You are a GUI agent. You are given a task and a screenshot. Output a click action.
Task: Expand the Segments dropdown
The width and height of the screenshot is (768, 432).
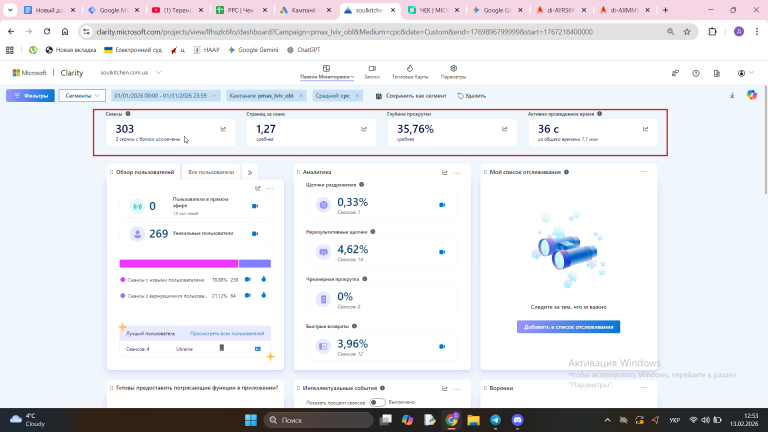coord(82,96)
